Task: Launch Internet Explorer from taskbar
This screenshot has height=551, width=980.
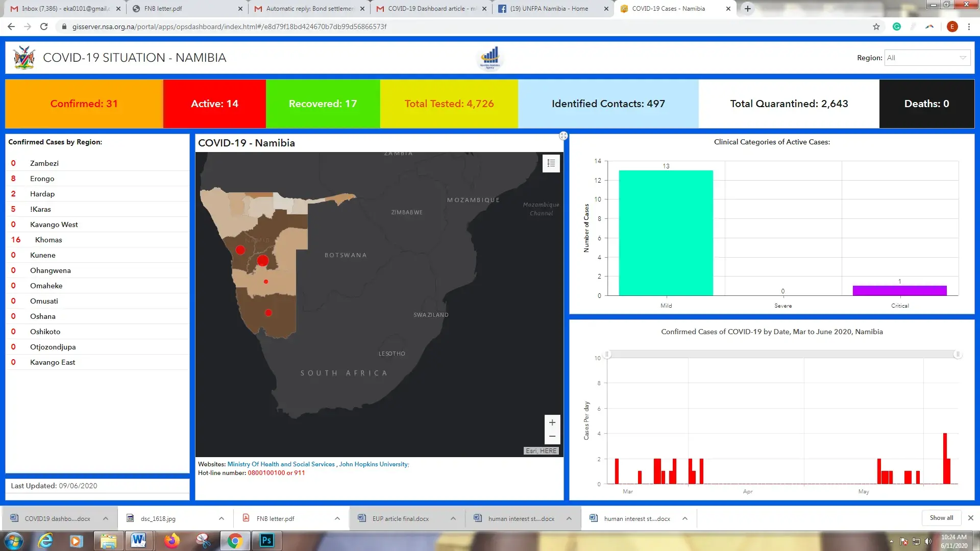Action: pos(46,541)
